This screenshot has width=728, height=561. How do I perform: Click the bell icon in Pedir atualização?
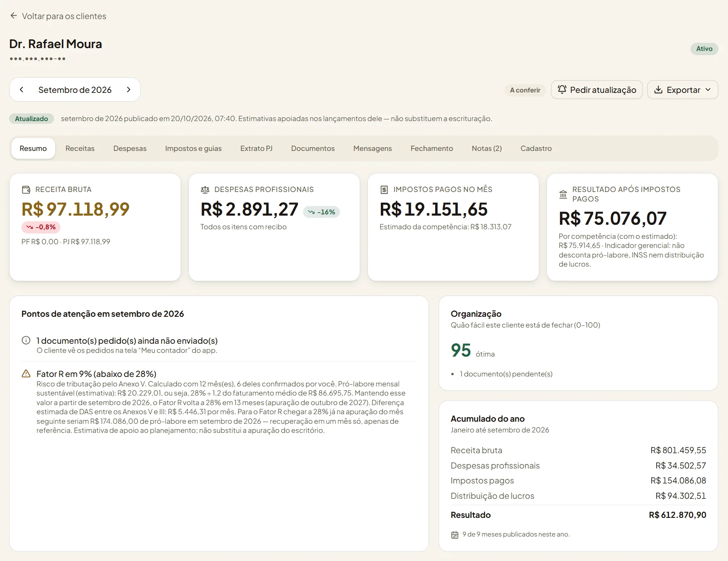point(562,90)
